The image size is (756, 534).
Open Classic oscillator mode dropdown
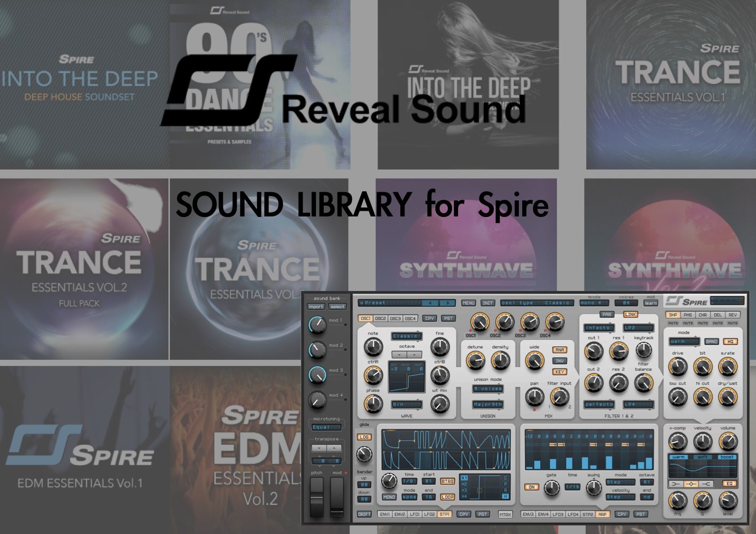click(406, 336)
